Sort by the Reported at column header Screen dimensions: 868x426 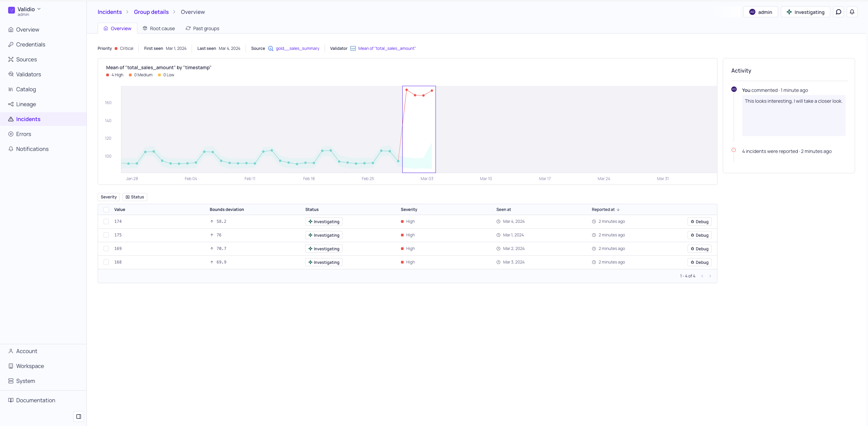[605, 210]
